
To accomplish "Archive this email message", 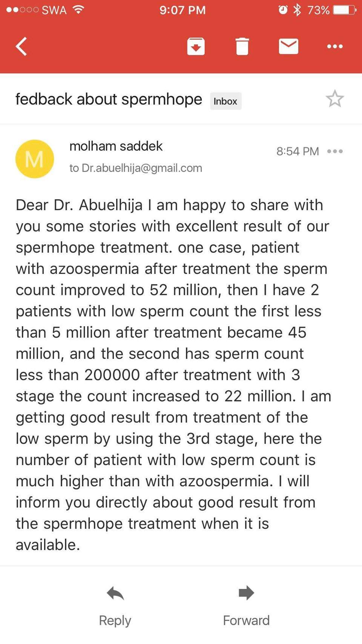I will (196, 46).
